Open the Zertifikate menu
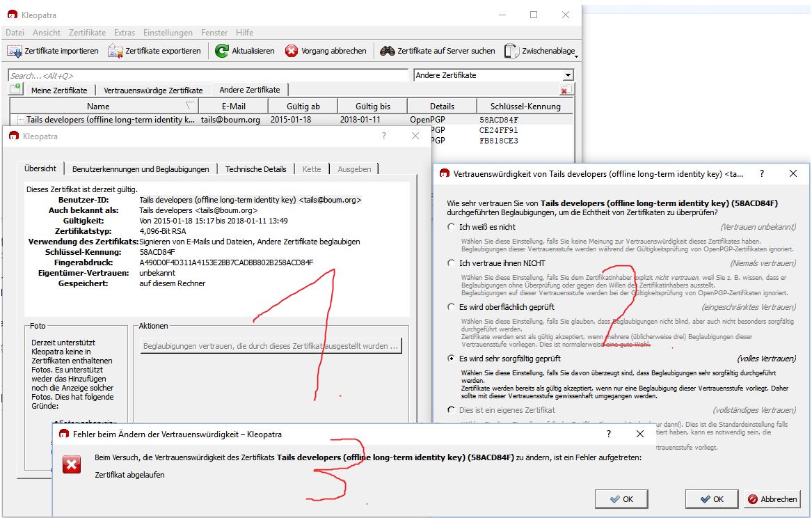Image resolution: width=812 pixels, height=518 pixels. [x=87, y=32]
